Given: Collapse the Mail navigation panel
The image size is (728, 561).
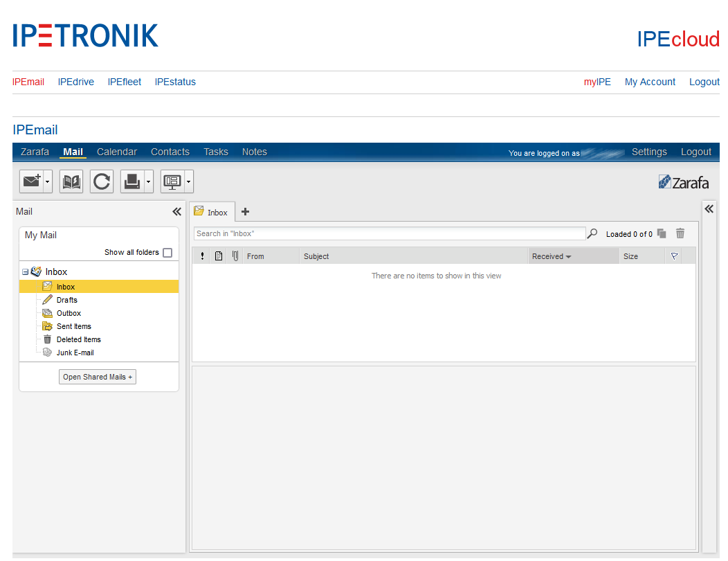Looking at the screenshot, I should [176, 212].
